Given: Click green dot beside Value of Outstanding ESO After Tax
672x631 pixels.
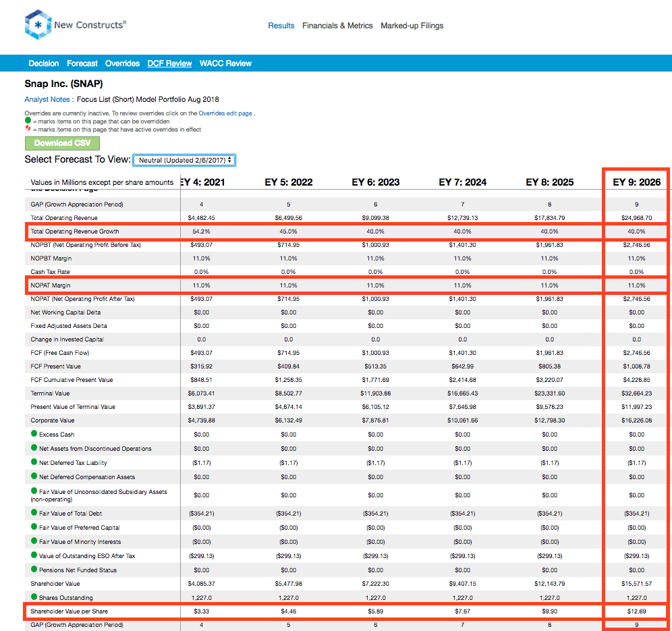Looking at the screenshot, I should (x=34, y=555).
